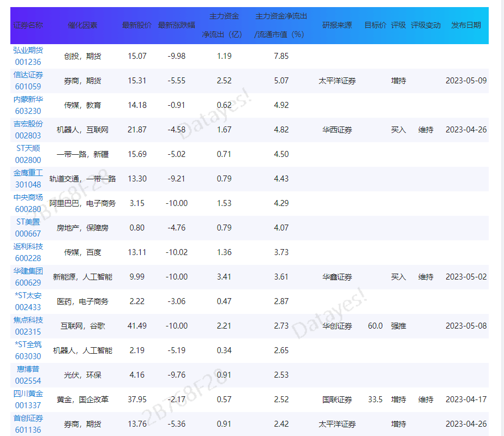Open the 内蒙新华 603230 security link
Viewport: 504px width, 436px height.
tap(28, 105)
